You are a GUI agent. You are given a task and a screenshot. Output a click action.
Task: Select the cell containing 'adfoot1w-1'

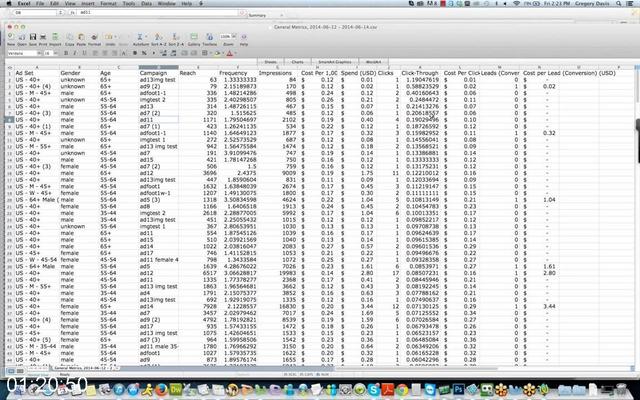[x=158, y=193]
